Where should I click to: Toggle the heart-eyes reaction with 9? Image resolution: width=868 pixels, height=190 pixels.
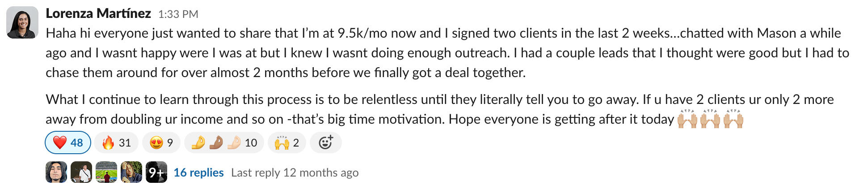[161, 143]
